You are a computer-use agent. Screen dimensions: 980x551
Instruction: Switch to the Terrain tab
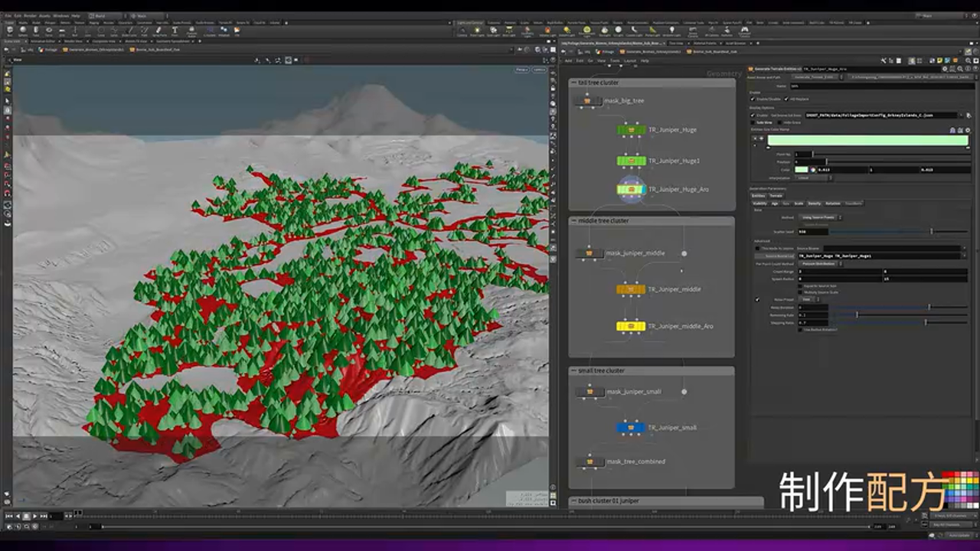point(776,196)
